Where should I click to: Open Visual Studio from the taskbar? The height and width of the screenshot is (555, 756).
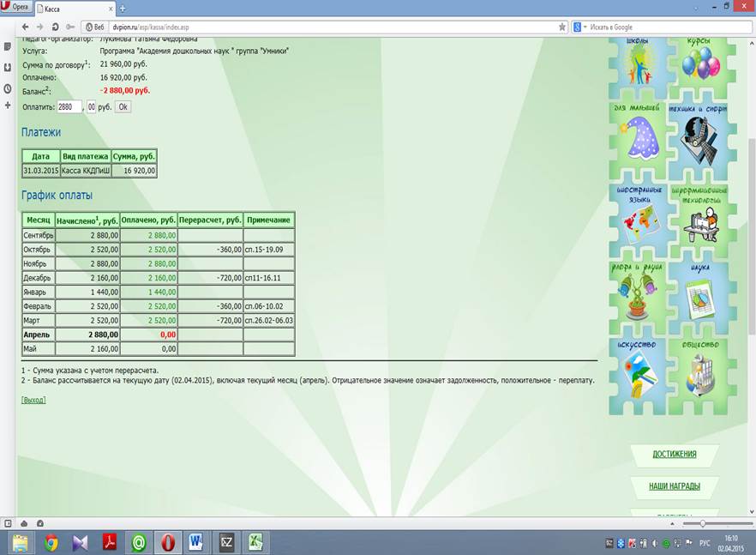click(x=80, y=543)
